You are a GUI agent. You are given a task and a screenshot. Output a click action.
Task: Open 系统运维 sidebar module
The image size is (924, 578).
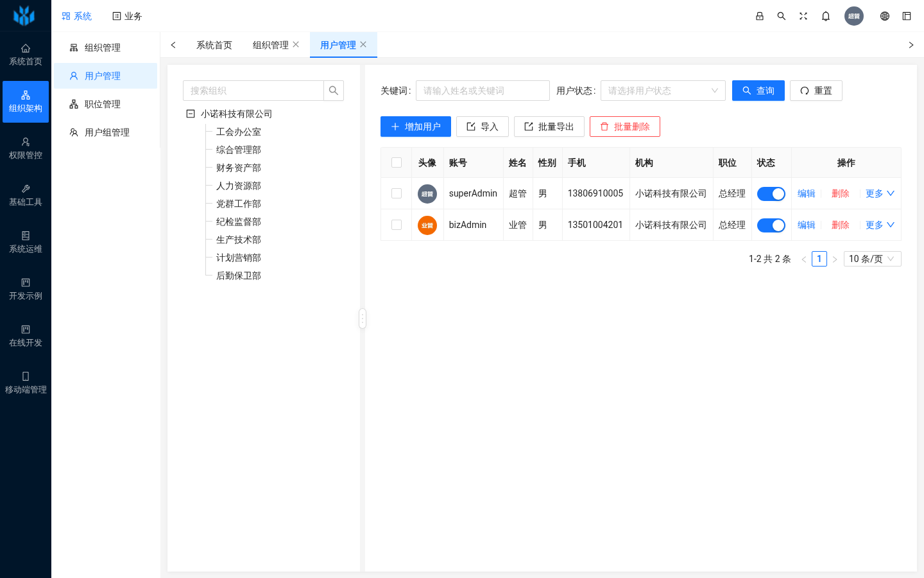click(x=26, y=243)
